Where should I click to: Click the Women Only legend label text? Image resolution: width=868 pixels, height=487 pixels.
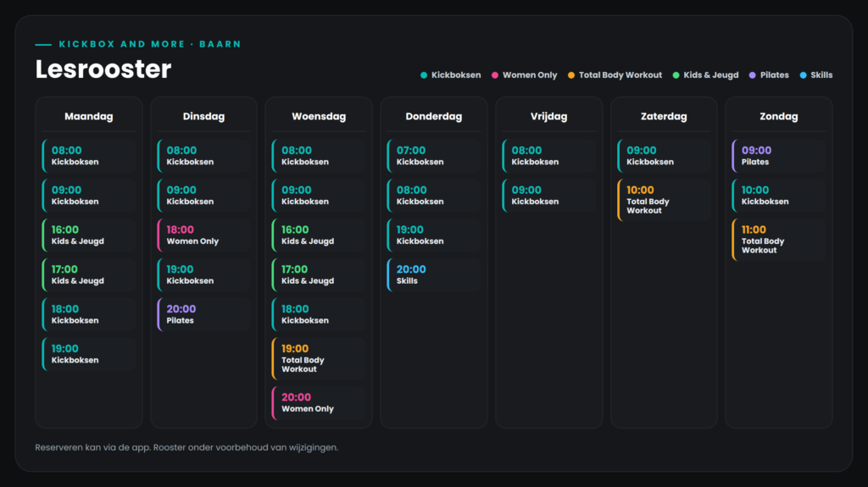(x=530, y=75)
